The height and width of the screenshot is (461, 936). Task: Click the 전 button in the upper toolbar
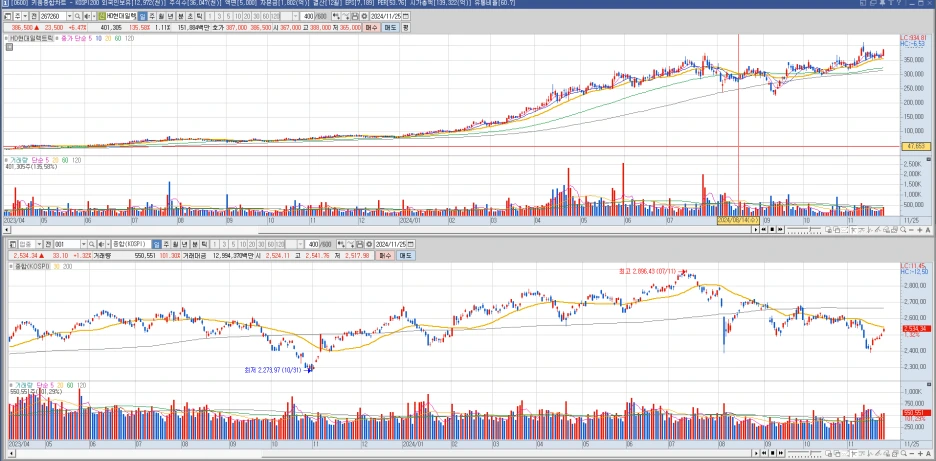(x=34, y=16)
